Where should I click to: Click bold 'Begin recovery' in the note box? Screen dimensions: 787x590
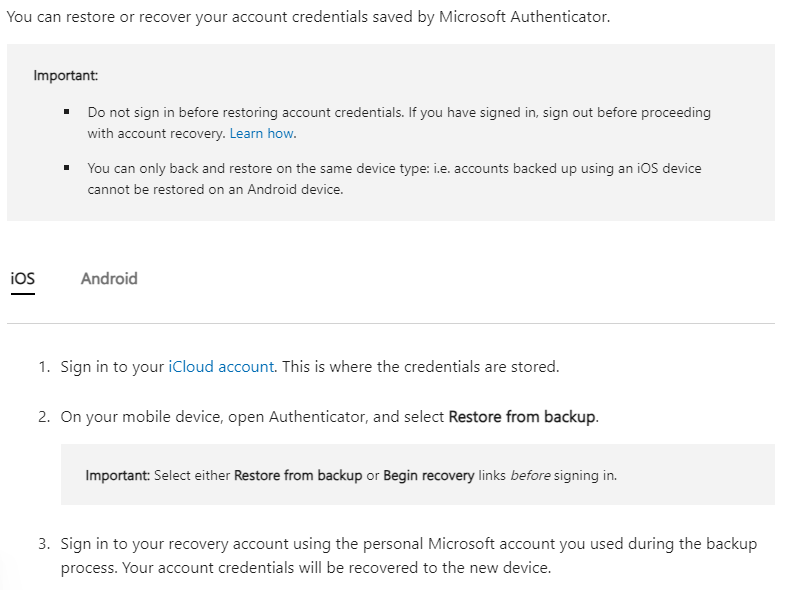[x=428, y=476]
